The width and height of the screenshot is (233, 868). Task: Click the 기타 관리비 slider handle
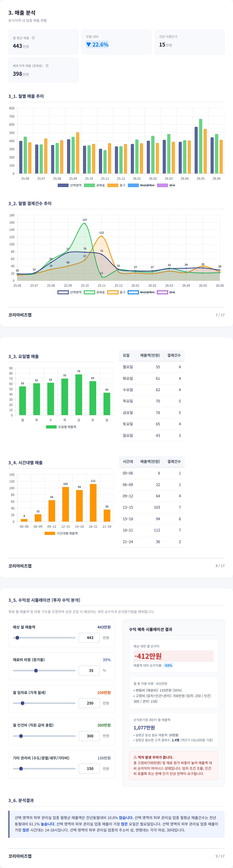tap(21, 769)
